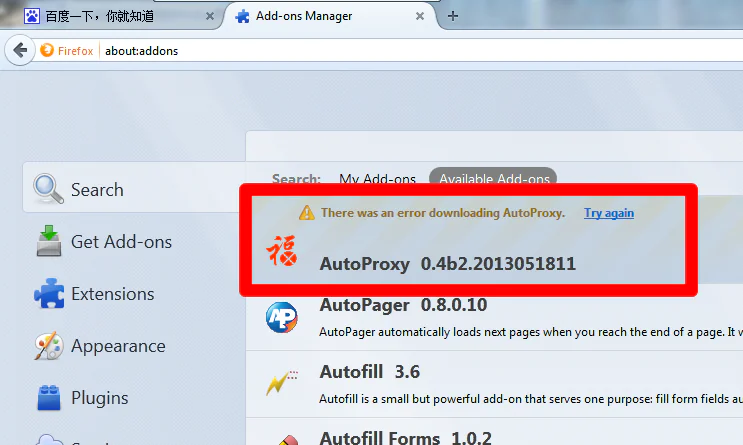
Task: Click the Appearance paint palette icon
Action: pyautogui.click(x=48, y=346)
